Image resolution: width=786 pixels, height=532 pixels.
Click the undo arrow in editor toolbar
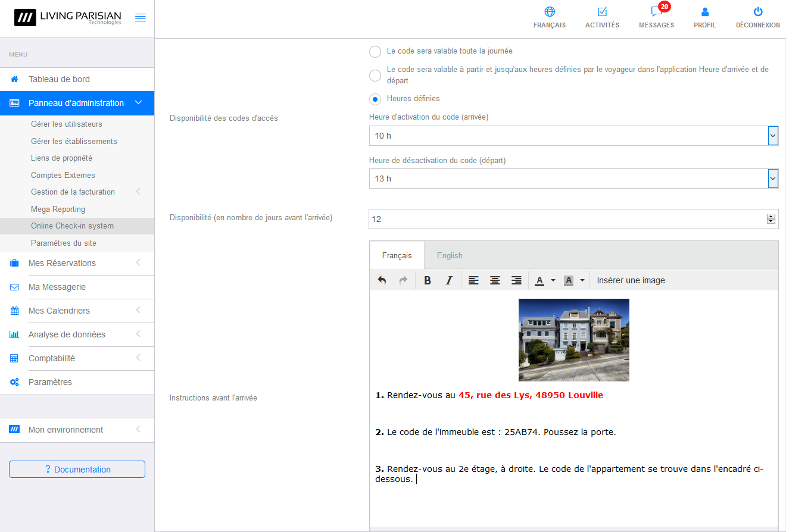pos(382,280)
